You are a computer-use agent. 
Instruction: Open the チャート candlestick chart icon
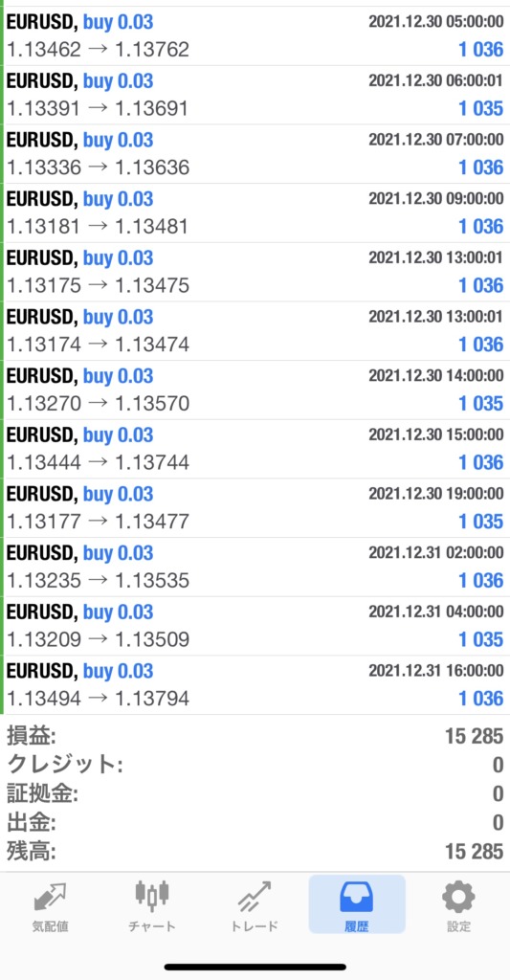(152, 896)
